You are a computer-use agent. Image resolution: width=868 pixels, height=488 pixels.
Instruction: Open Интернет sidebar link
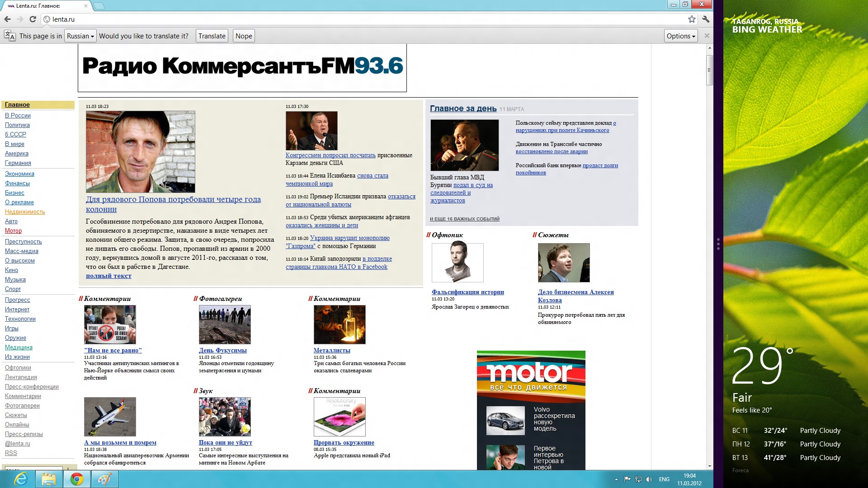[17, 309]
